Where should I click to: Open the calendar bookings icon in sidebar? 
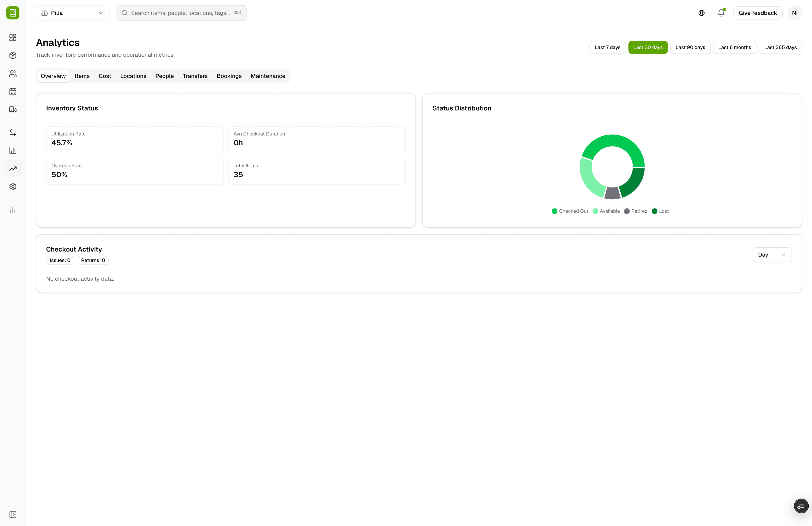click(13, 91)
